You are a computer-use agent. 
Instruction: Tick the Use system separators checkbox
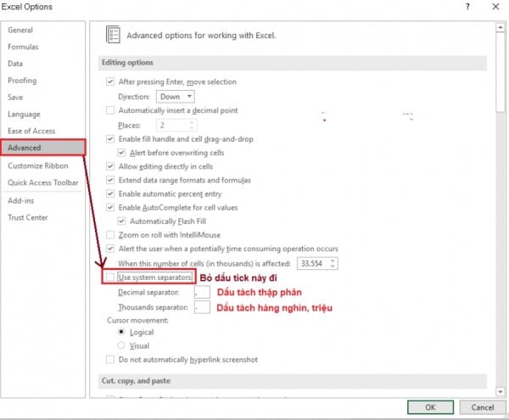[110, 277]
